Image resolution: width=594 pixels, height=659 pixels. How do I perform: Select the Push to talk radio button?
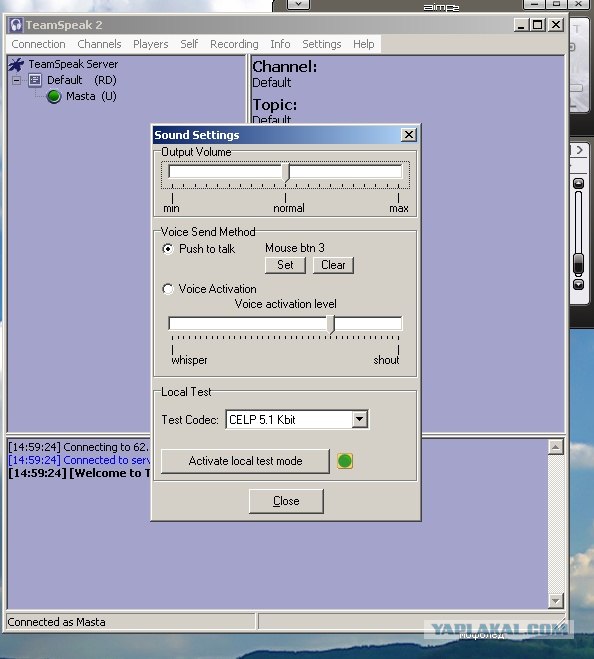click(168, 249)
